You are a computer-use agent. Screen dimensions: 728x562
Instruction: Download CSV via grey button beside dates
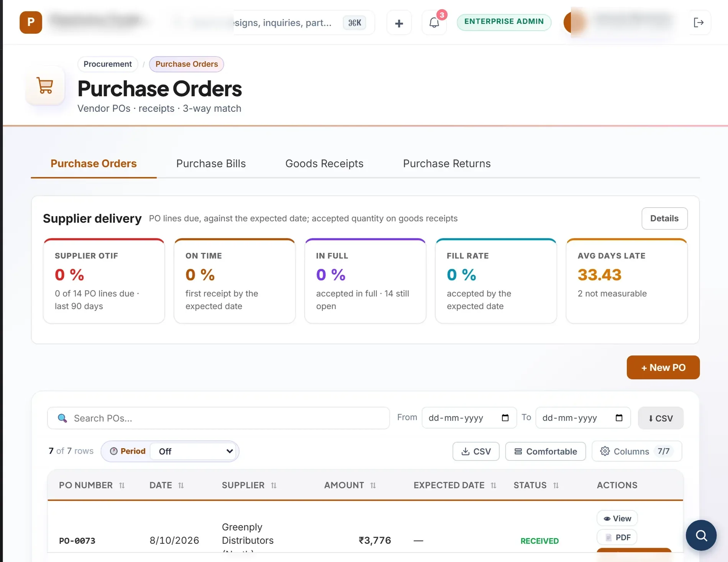point(661,418)
